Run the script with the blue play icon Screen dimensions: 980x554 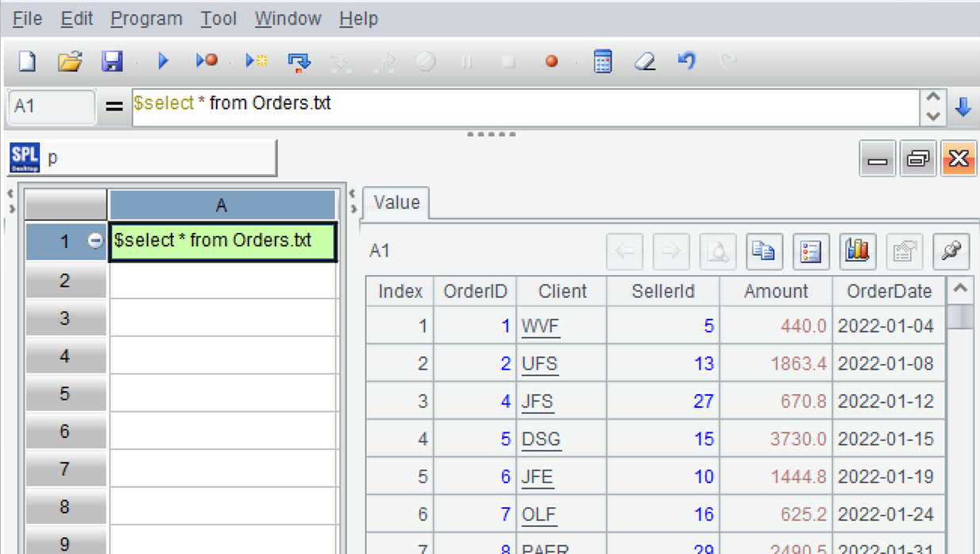164,61
